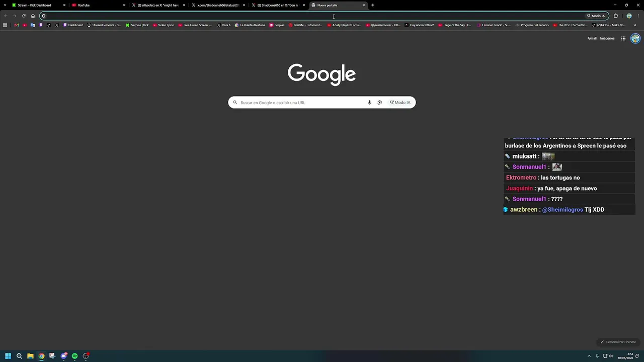Screen dimensions: 644x362
Task: Open the Chrome profile avatar in toolbar
Action: 629,16
